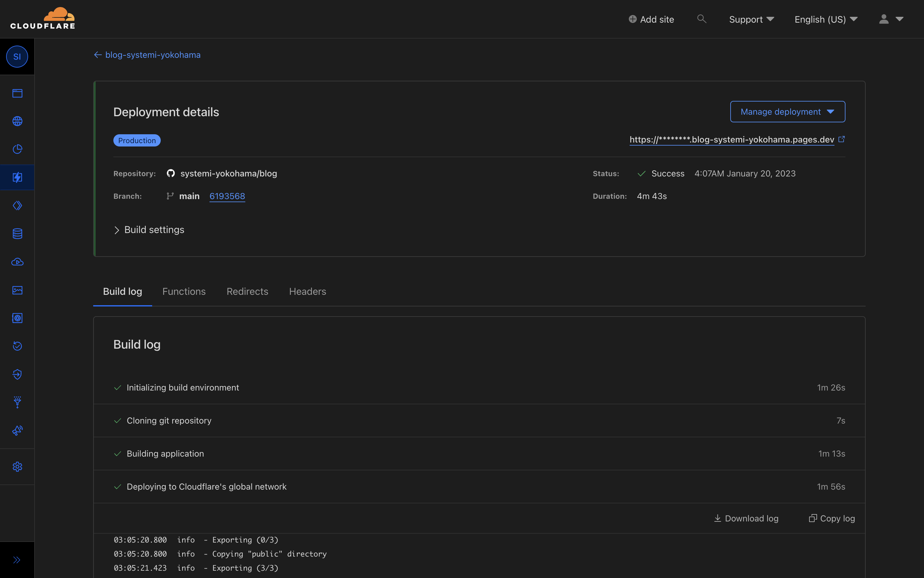924x578 pixels.
Task: Click the branch icon beside main
Action: click(x=170, y=196)
